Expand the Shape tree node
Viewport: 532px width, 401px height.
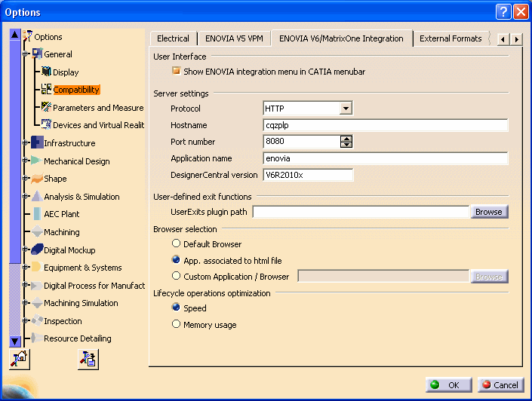coord(26,179)
